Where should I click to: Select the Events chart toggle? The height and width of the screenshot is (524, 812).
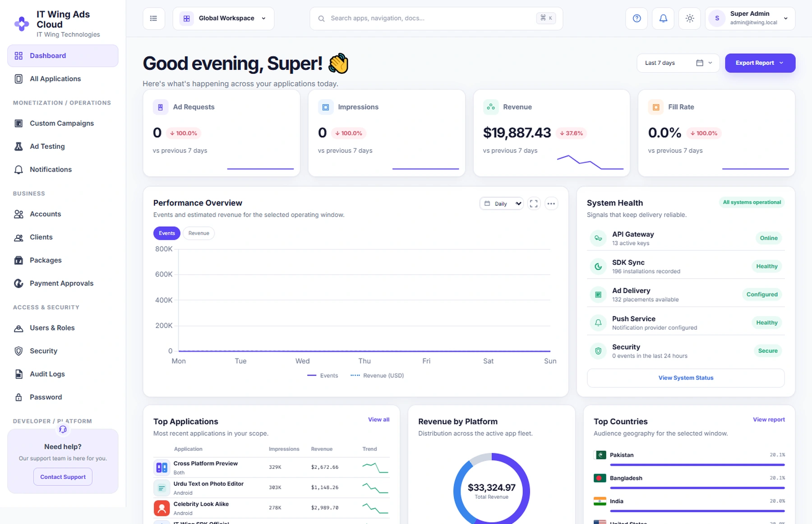tap(167, 233)
